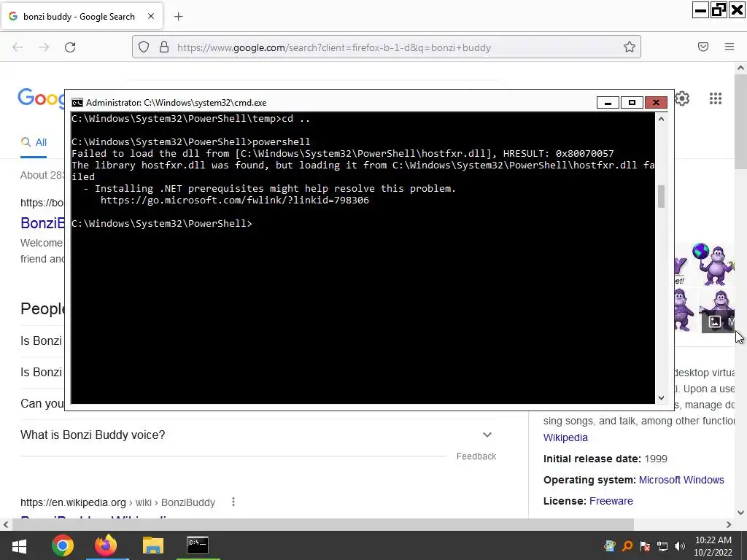747x560 pixels.
Task: Click browser scroll-left arrow
Action: point(6,524)
